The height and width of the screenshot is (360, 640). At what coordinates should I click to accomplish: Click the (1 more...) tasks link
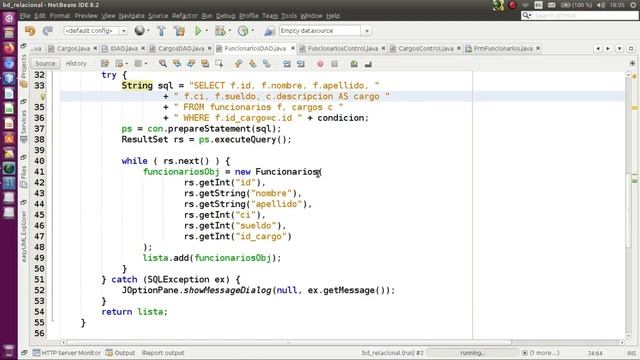(x=545, y=353)
